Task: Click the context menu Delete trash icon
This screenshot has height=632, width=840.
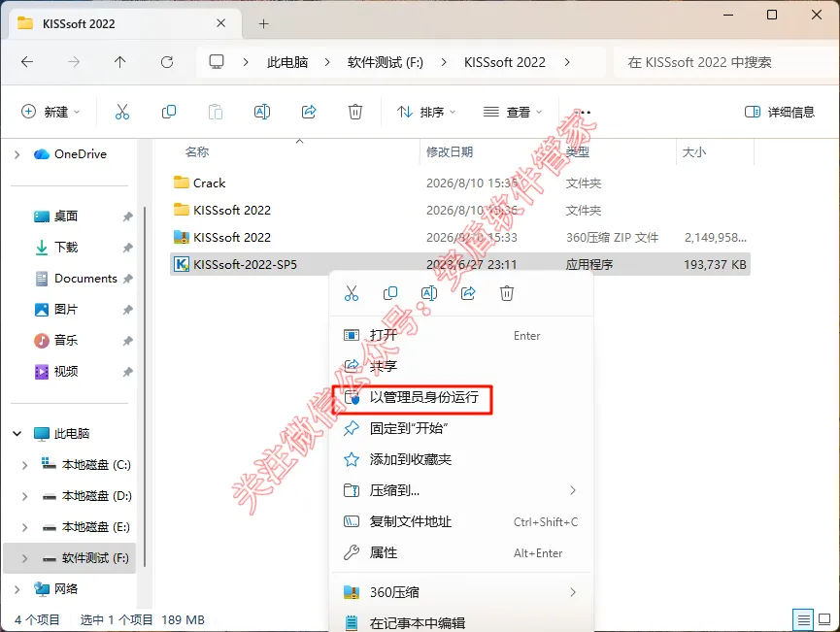Action: point(507,293)
